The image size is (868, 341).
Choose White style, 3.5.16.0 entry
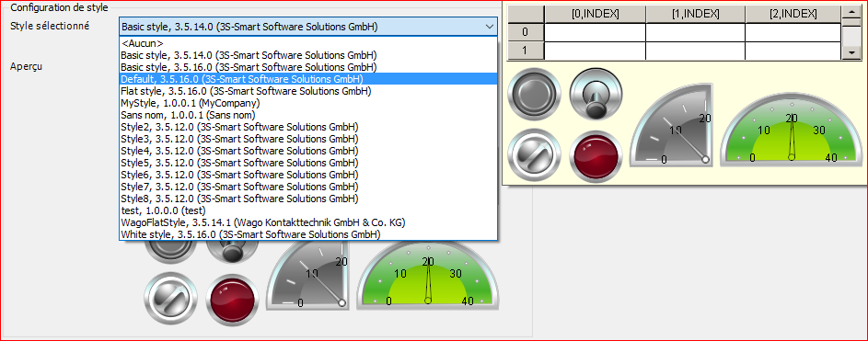[x=308, y=234]
